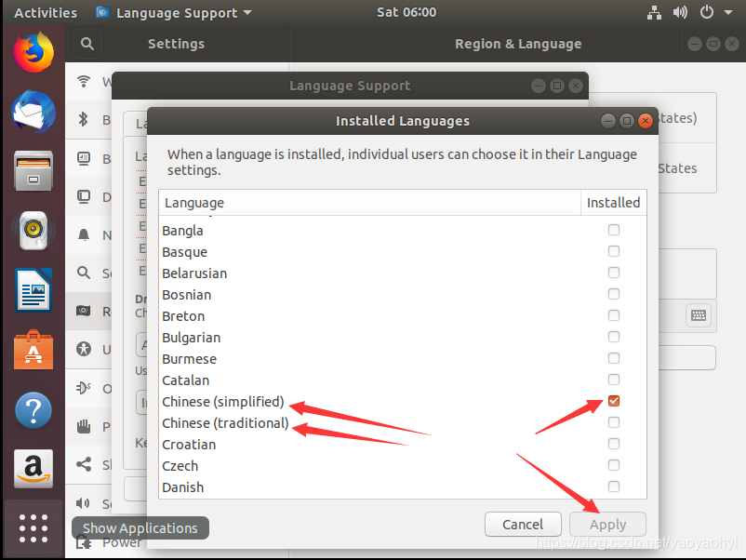Image resolution: width=746 pixels, height=560 pixels.
Task: Open LibreOffice Writer from the dock
Action: coord(33,290)
